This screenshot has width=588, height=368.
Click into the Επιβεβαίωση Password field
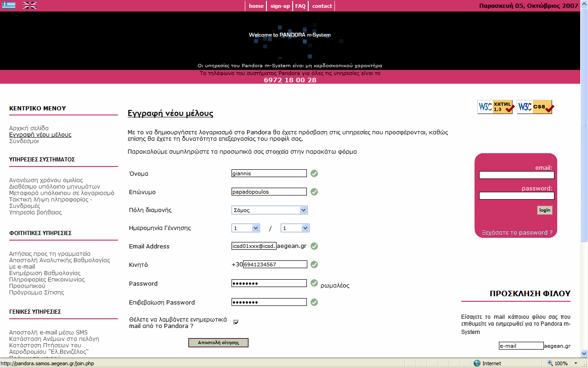[269, 302]
